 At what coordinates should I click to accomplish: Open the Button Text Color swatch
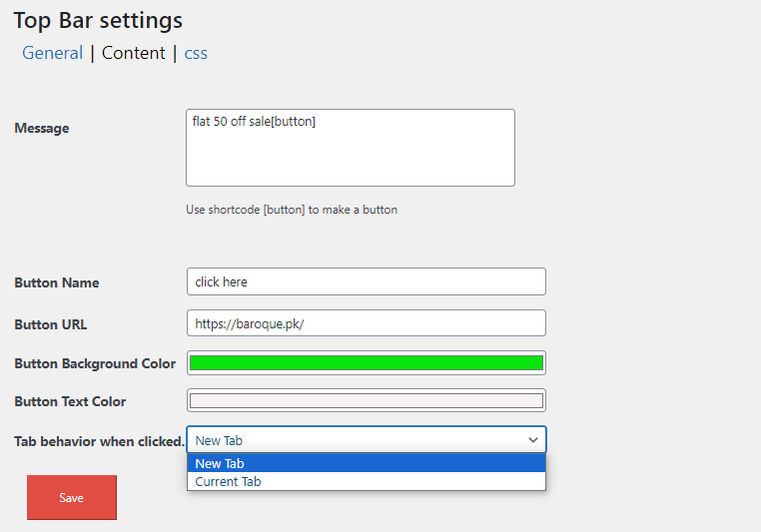(367, 400)
